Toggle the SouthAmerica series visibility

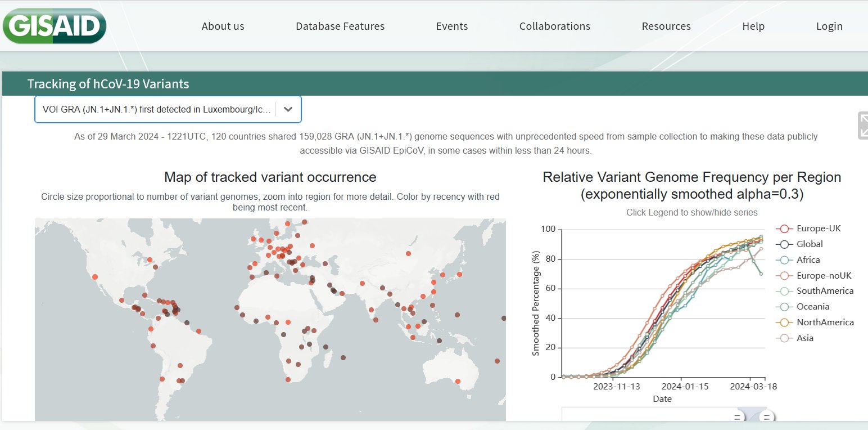click(825, 291)
